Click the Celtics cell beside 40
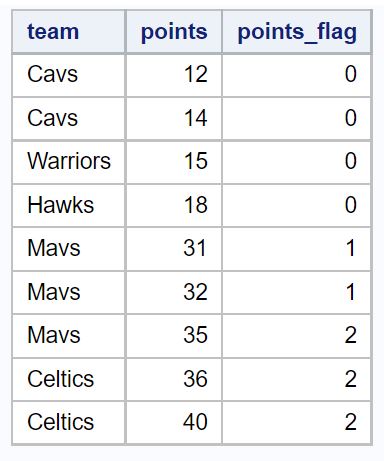This screenshot has width=384, height=461. [x=69, y=422]
